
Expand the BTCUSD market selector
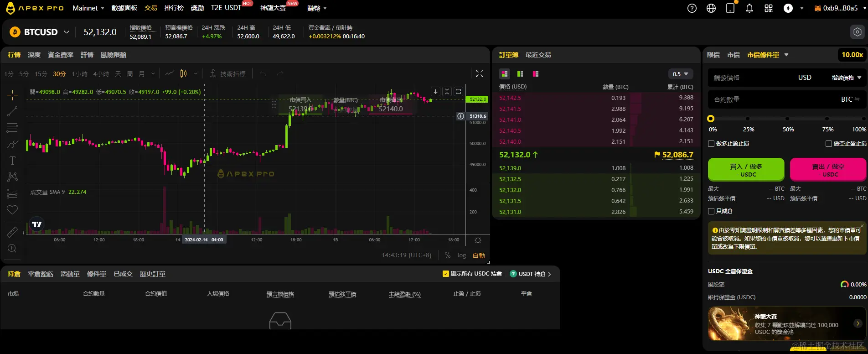[67, 32]
